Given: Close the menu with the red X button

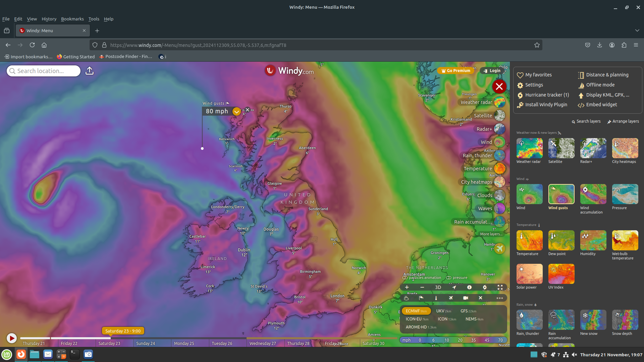Looking at the screenshot, I should pyautogui.click(x=499, y=86).
